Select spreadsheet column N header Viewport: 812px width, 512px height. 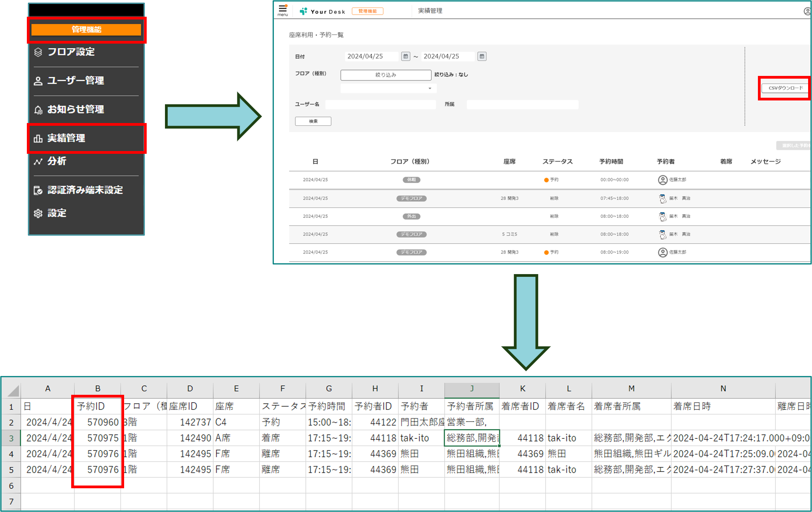pos(723,389)
